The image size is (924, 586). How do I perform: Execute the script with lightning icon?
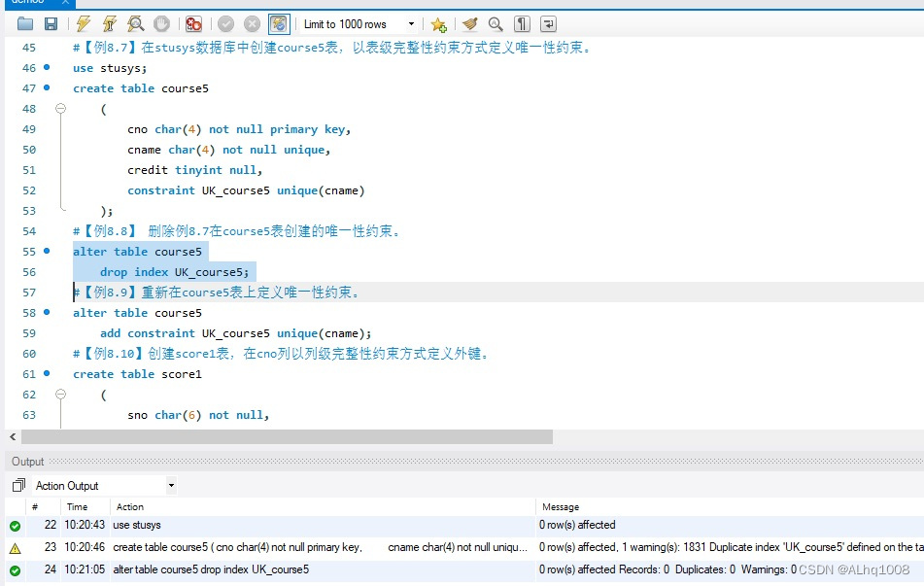pyautogui.click(x=84, y=24)
